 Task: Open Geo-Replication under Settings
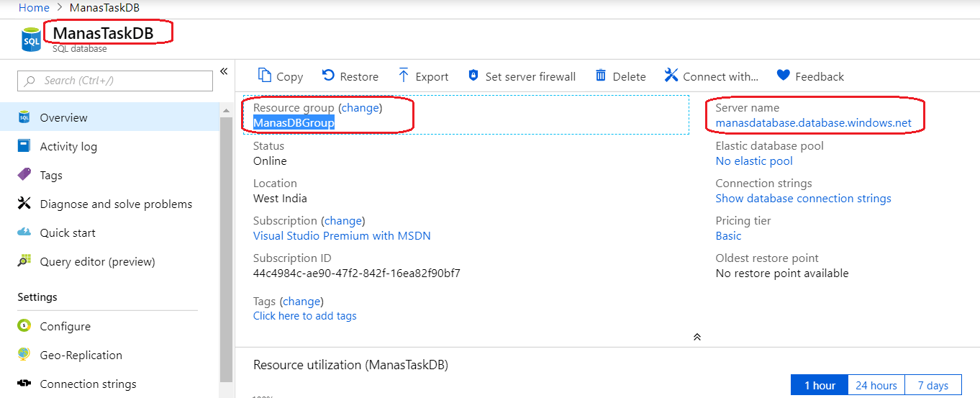[109, 354]
